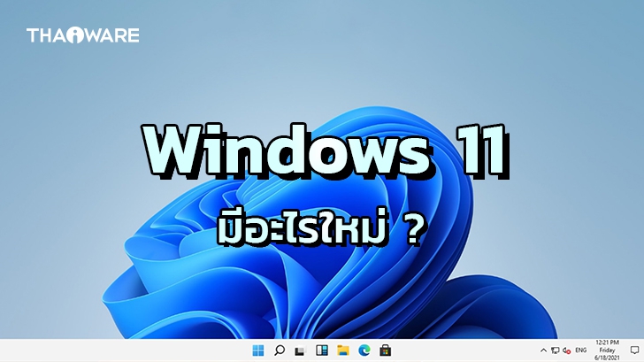Viewport: 644px width, 362px height.
Task: Click the muted volume tray icon
Action: 567,350
